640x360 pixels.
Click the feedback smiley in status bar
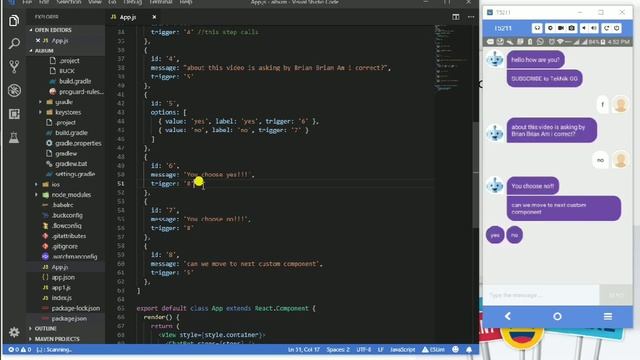(x=456, y=349)
